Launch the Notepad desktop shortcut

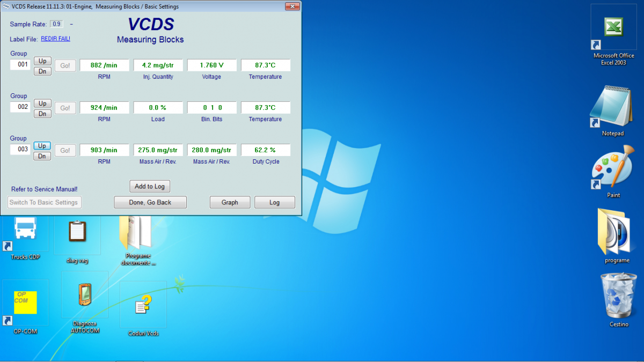tap(613, 111)
